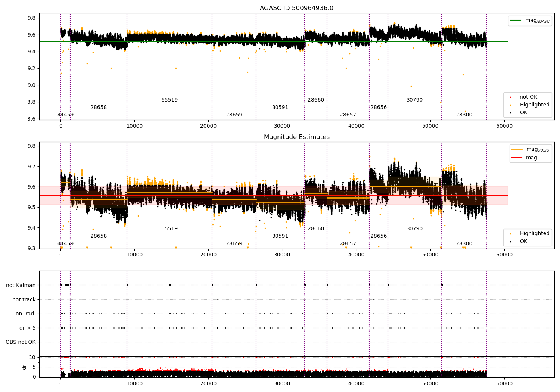Click obsid label 28300 in the middle plot
This screenshot has height=392, width=560.
(464, 244)
